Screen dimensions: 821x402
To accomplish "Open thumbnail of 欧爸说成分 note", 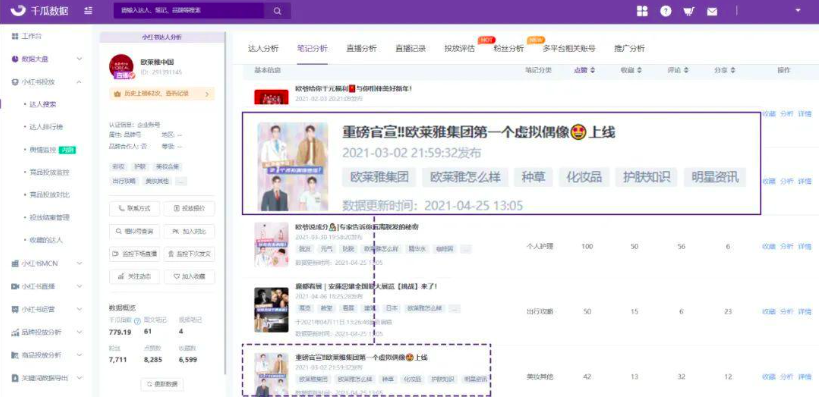I will pyautogui.click(x=271, y=245).
